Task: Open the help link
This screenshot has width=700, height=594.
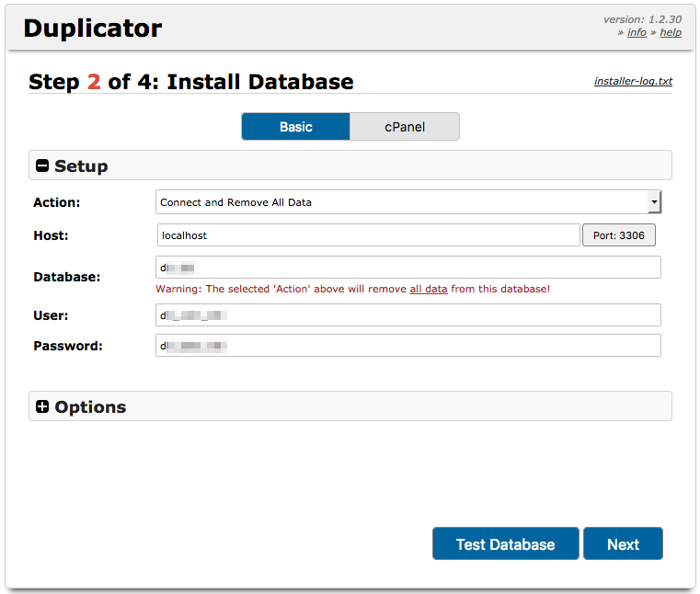Action: (671, 32)
